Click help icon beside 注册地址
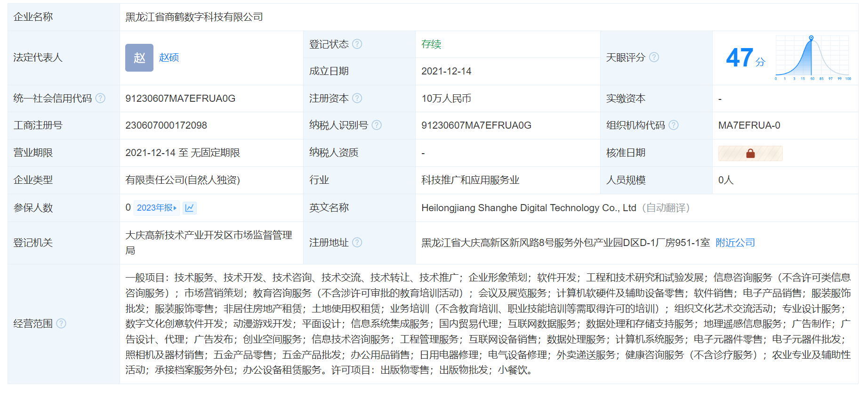The image size is (868, 394). point(357,242)
